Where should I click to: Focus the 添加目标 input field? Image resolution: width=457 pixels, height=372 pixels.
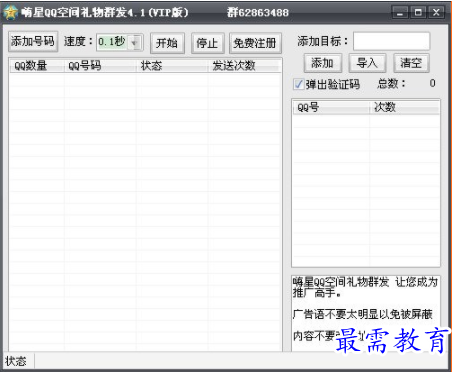(x=391, y=41)
